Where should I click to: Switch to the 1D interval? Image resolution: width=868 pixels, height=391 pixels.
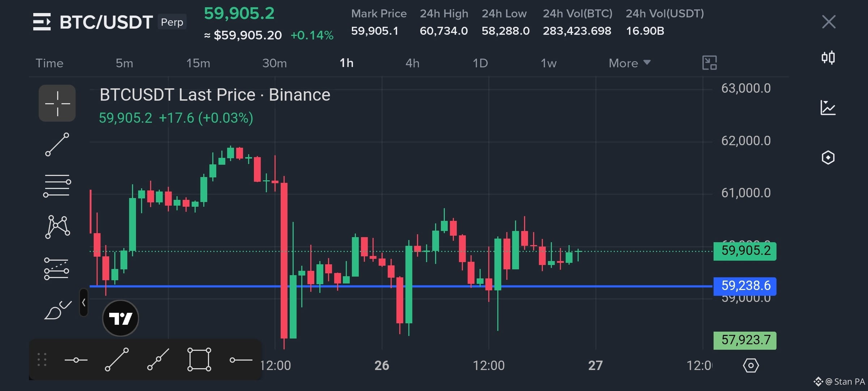click(x=480, y=63)
